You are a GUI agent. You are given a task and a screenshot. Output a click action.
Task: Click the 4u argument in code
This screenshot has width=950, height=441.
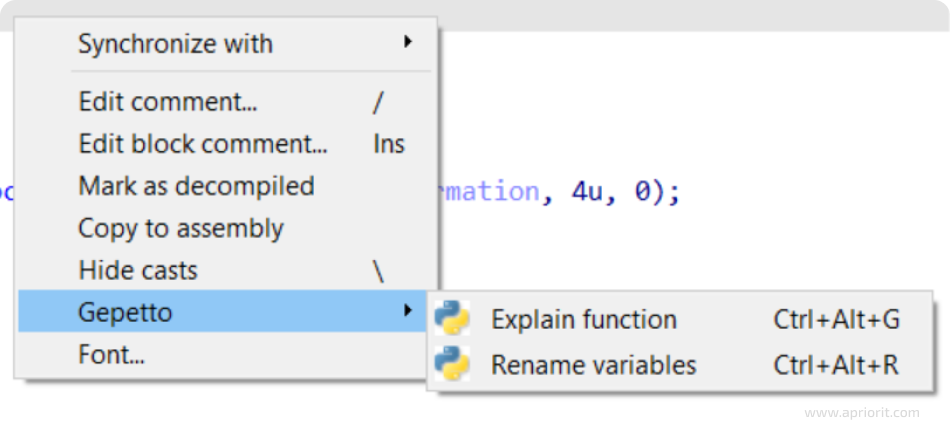point(586,191)
